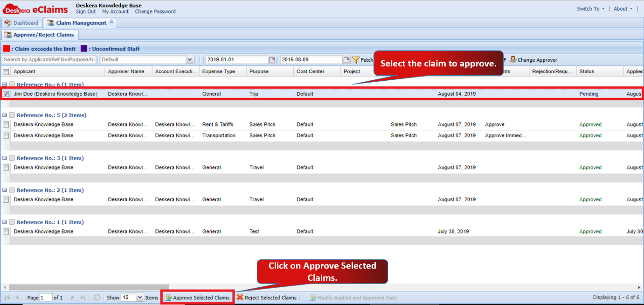Collapse the Reference No.: 5 group

(x=4, y=115)
